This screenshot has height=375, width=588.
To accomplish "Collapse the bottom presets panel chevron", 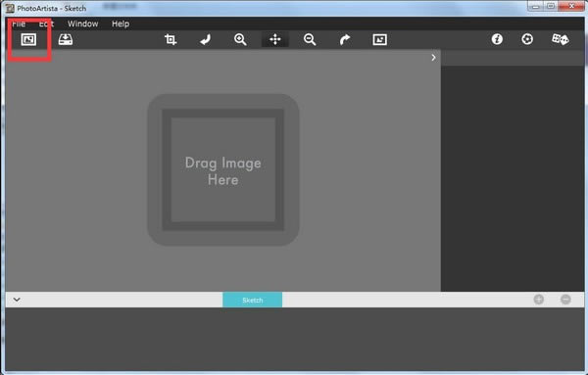I will (x=17, y=300).
